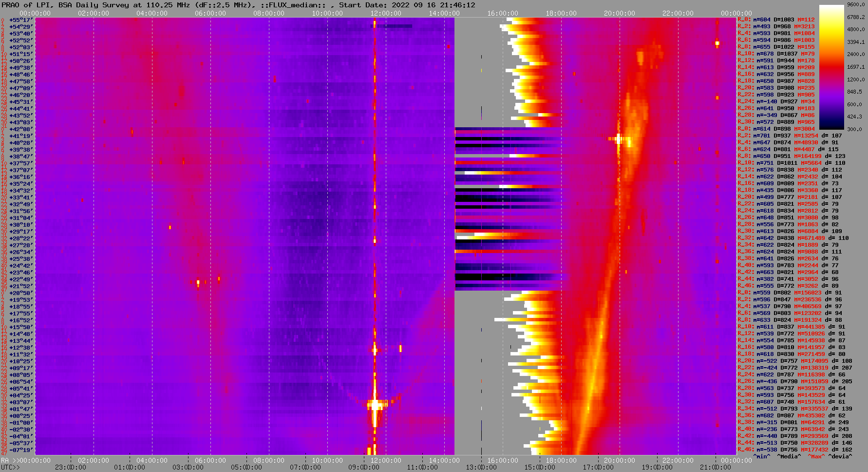Click the ^devia^ column legend

click(841, 456)
